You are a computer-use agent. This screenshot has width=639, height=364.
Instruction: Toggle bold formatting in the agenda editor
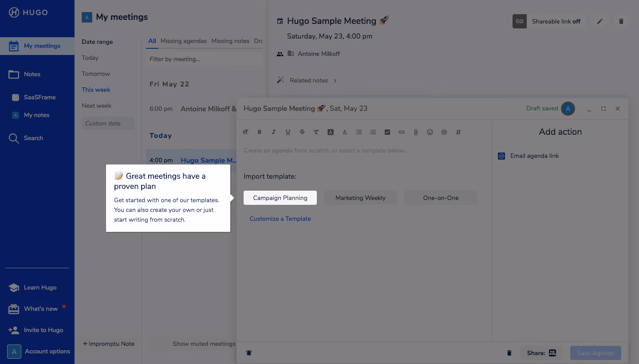click(x=260, y=132)
